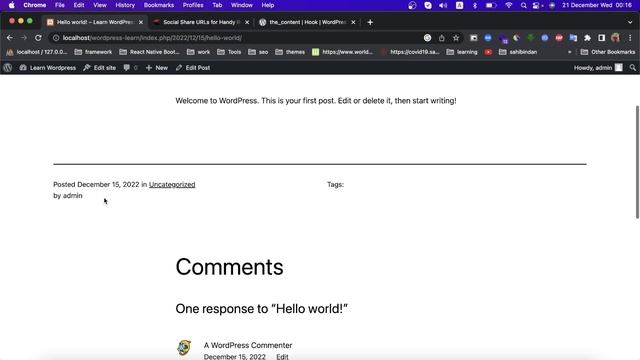The image size is (640, 360).
Task: Click the menu bar date and time
Action: tap(597, 5)
